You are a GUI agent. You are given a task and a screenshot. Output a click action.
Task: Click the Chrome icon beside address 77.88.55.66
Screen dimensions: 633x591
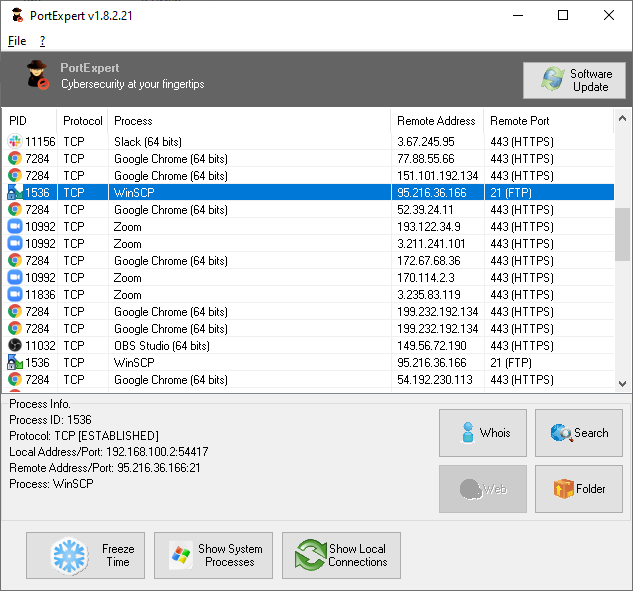(15, 158)
